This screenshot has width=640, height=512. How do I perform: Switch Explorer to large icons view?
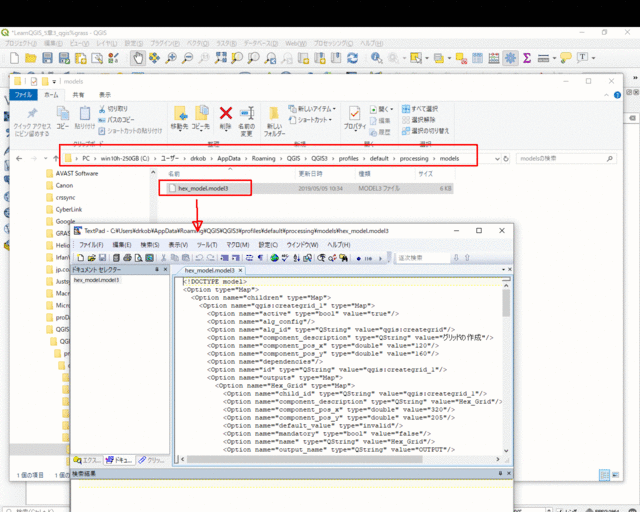[616, 475]
